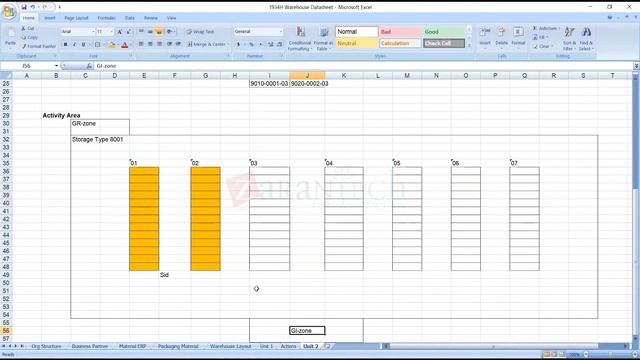This screenshot has width=640, height=360.
Task: Decrease font size with Shrink Font
Action: coord(128,32)
